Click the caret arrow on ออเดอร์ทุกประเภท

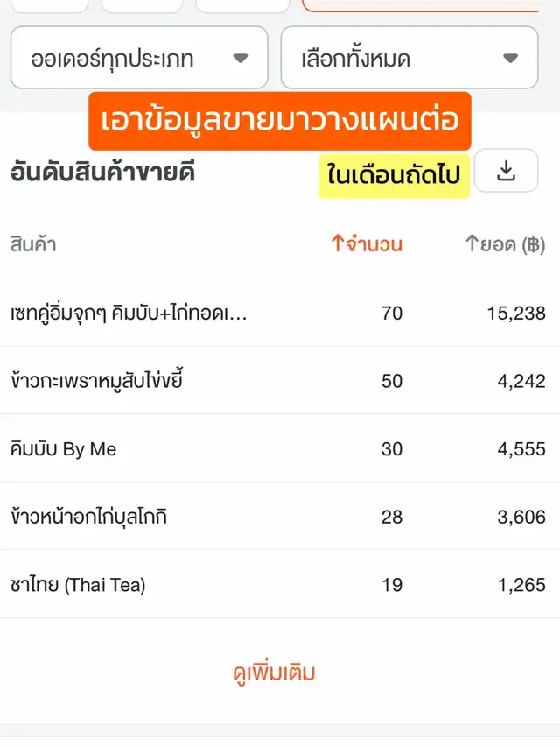[x=241, y=59]
